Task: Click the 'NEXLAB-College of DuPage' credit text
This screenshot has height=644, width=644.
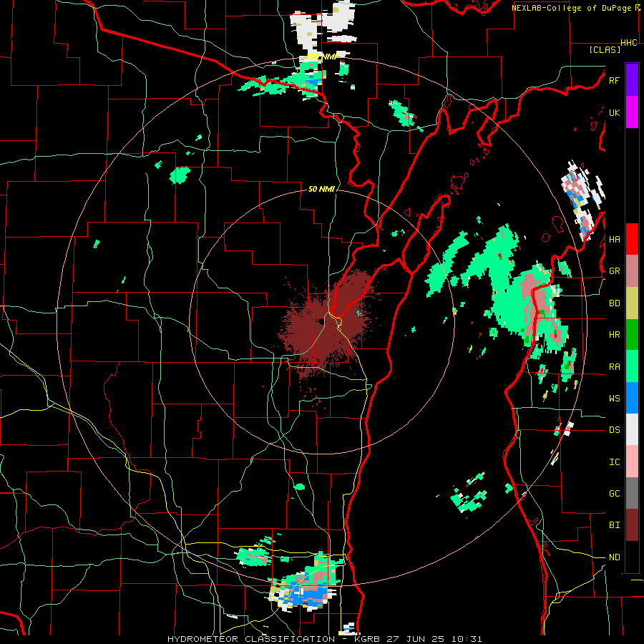Action: [572, 7]
